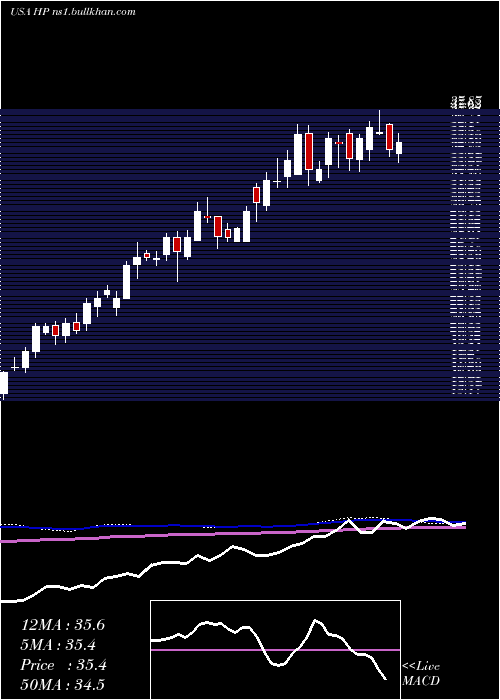Click the 'Price : 35.4' value
The width and height of the screenshot is (500, 700).
click(x=63, y=665)
